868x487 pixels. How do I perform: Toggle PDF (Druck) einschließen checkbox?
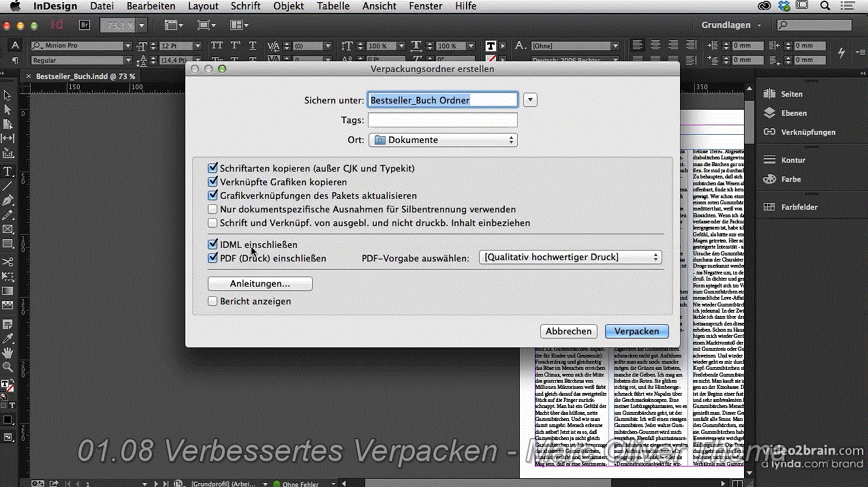[x=213, y=258]
